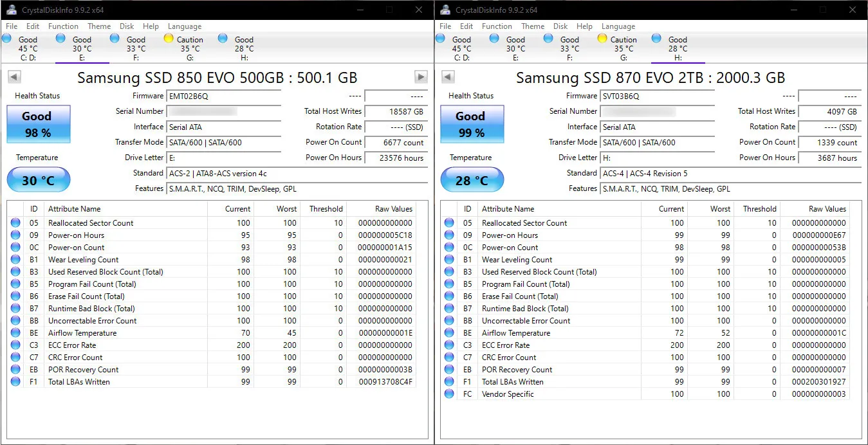
Task: Open Language menu in right window
Action: (x=618, y=26)
